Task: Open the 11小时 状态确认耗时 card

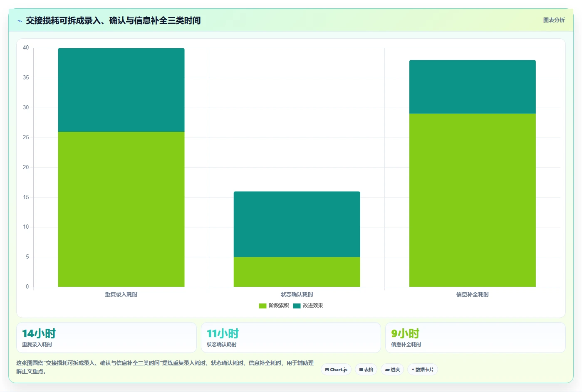Action: 291,338
